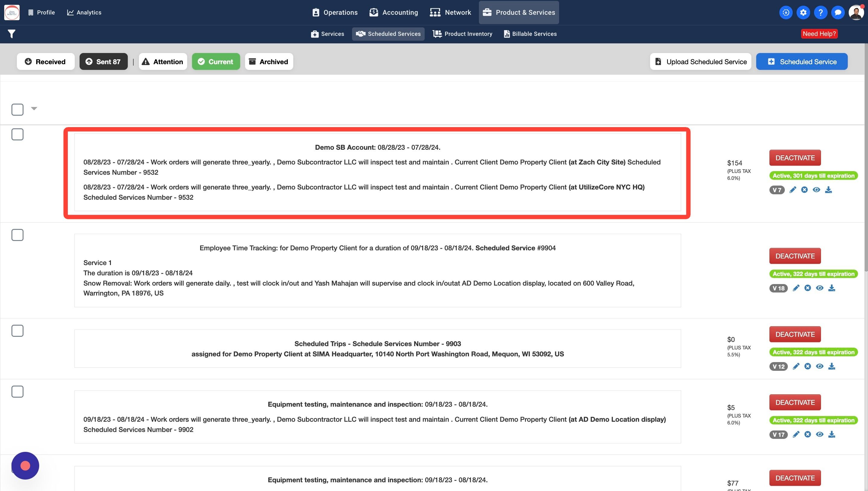Click the red record floating button

25,466
